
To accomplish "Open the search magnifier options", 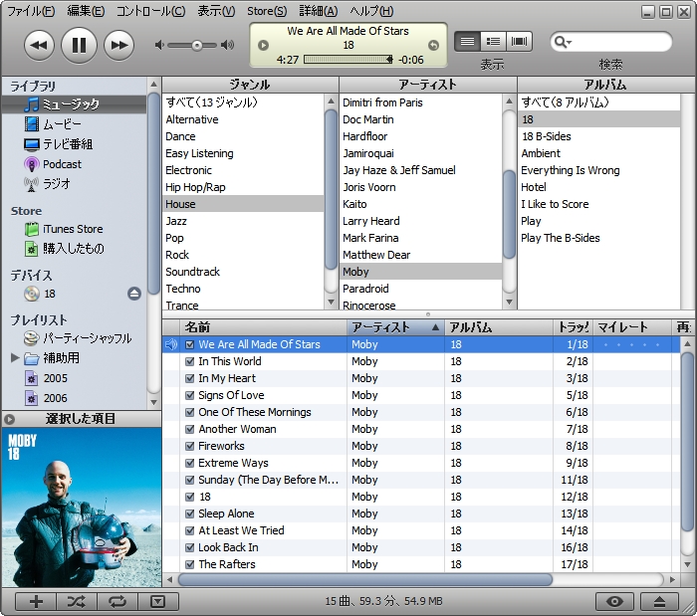I will 563,42.
